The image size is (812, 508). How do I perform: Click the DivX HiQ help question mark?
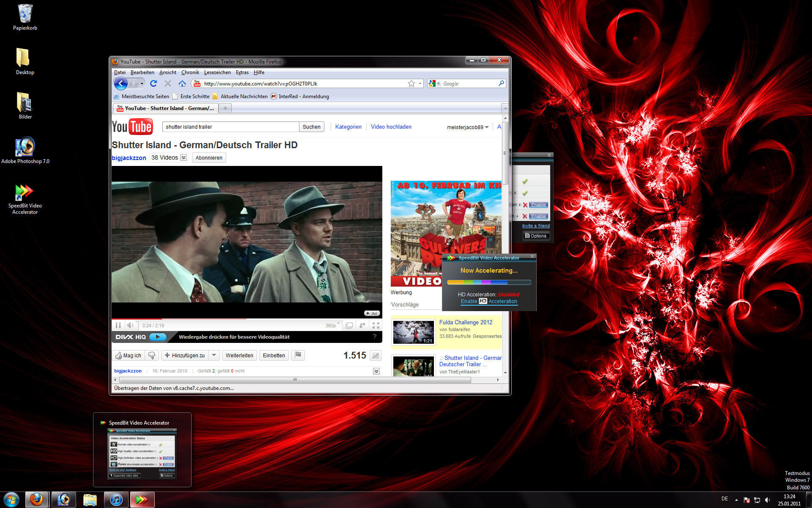[x=374, y=337]
